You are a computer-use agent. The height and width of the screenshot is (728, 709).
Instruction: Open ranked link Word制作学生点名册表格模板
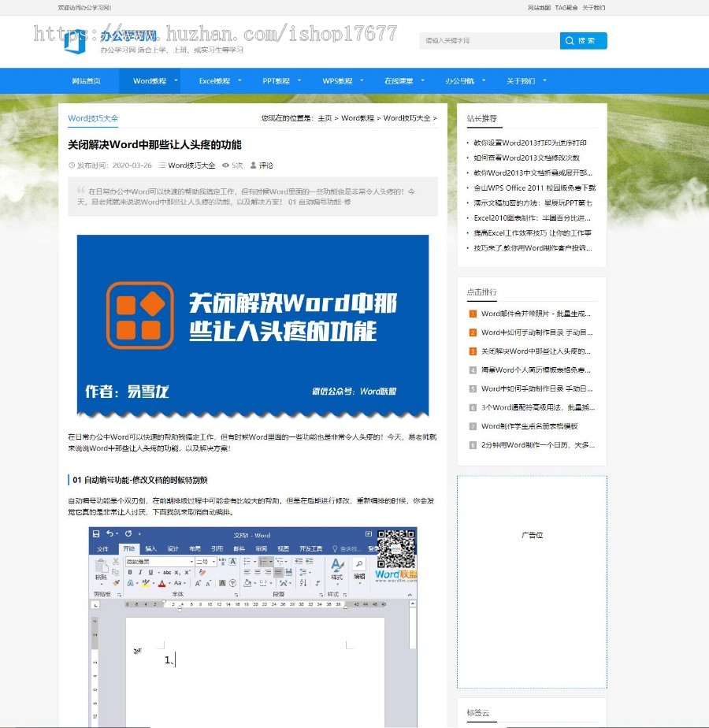(529, 425)
